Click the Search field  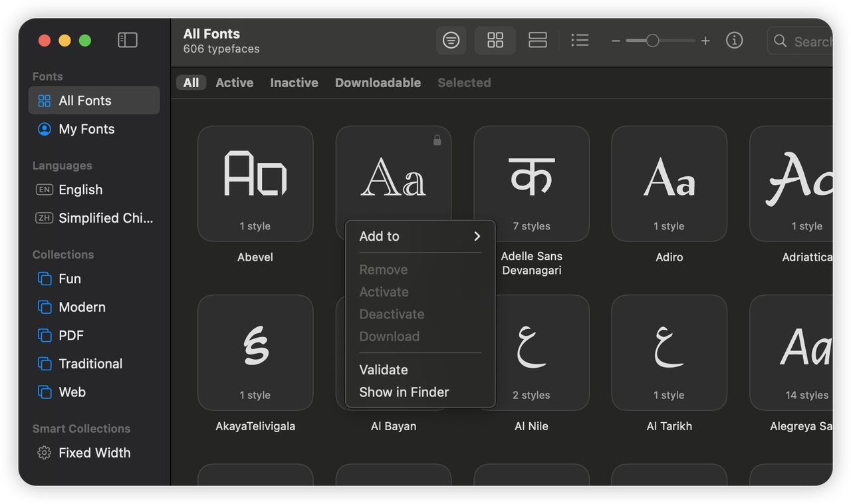[800, 41]
